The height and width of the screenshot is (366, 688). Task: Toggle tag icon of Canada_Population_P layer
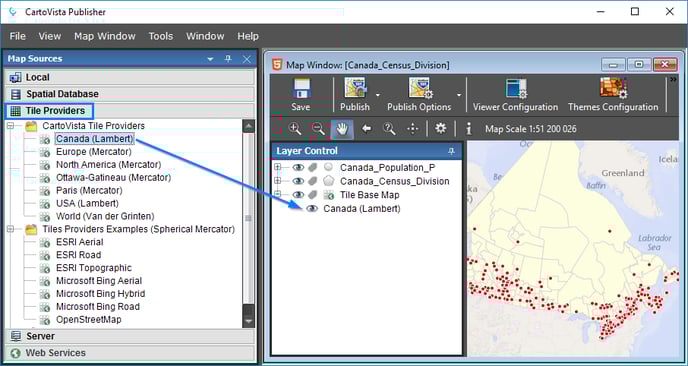pyautogui.click(x=312, y=167)
